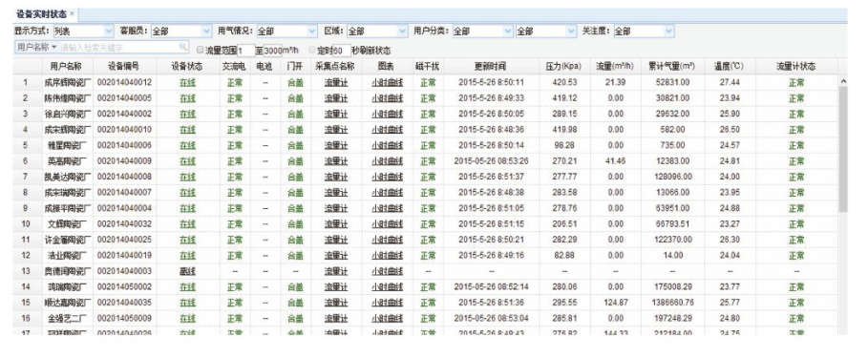Expand the 用户名称 search-type selector
The height and width of the screenshot is (358, 868).
click(x=37, y=48)
